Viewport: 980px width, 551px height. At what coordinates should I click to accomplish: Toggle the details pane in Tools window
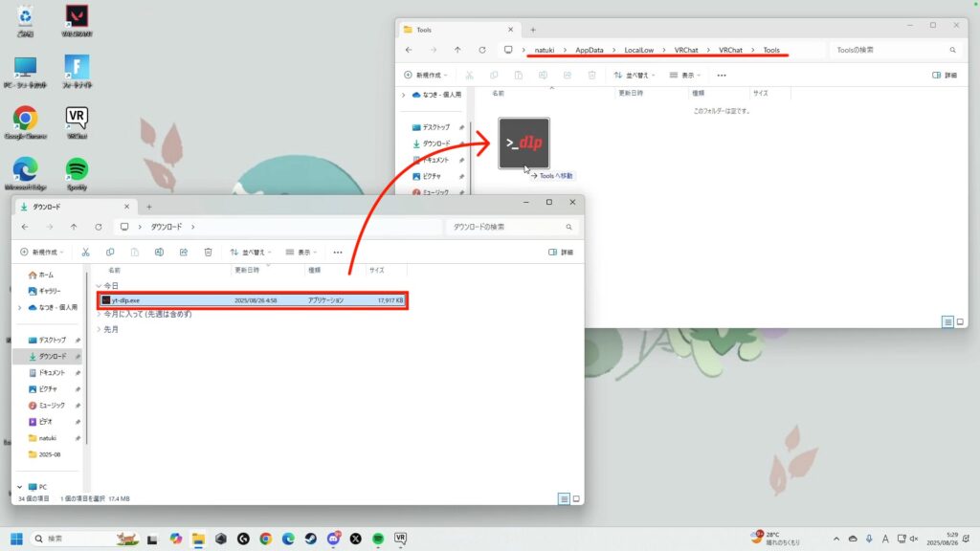944,75
